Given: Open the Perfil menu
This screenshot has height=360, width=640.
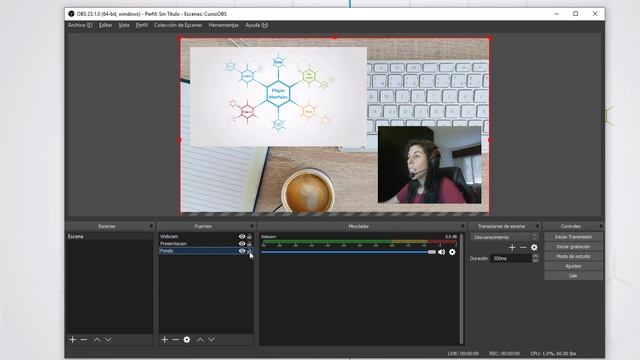Looking at the screenshot, I should [x=142, y=25].
